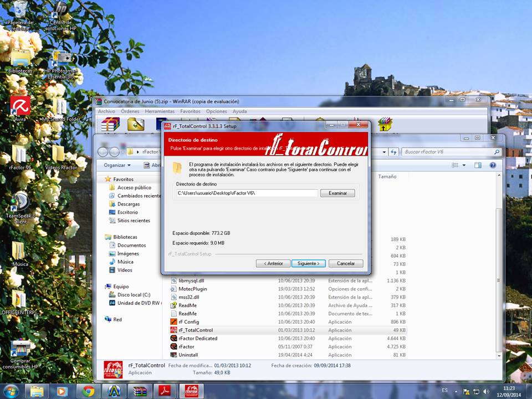The image size is (532, 399).
Task: Open Explorer view options dropdown arrow
Action: tap(464, 165)
